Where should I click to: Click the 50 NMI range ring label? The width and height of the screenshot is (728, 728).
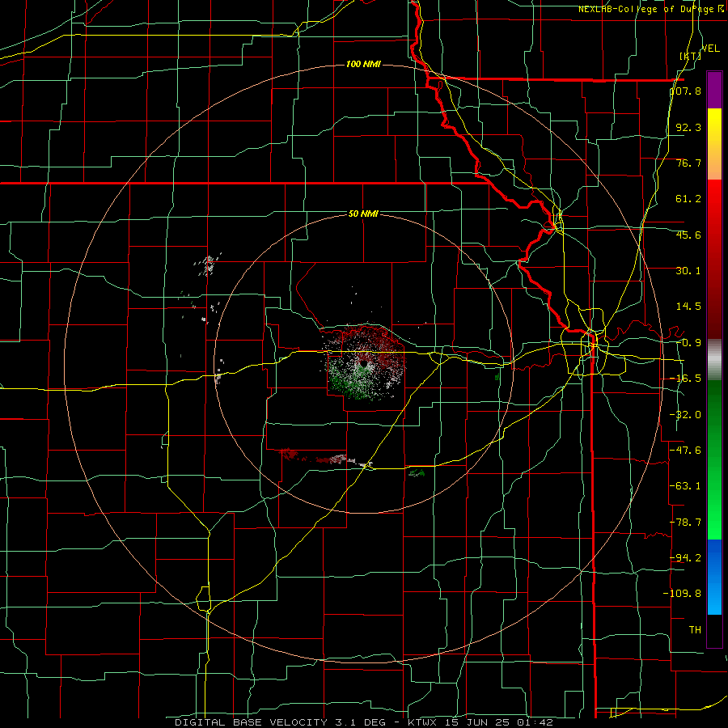coord(363,214)
